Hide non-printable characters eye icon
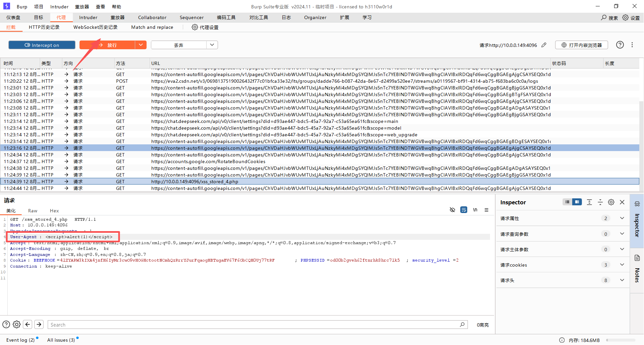Image resolution: width=644 pixels, height=345 pixels. click(452, 210)
